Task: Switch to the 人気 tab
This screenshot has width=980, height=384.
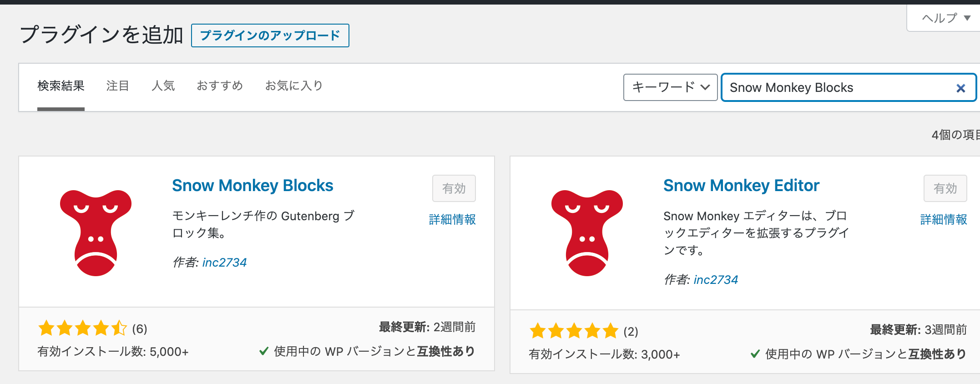Action: coord(163,86)
